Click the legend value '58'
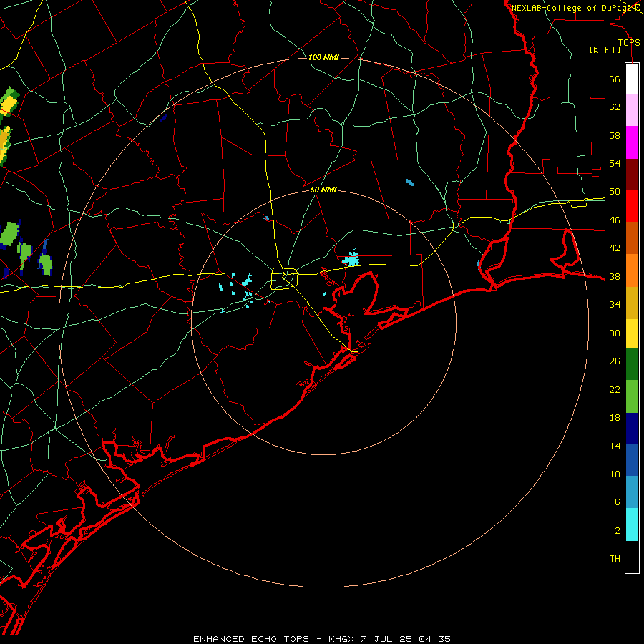Screen dimensions: 644x644 (x=615, y=135)
